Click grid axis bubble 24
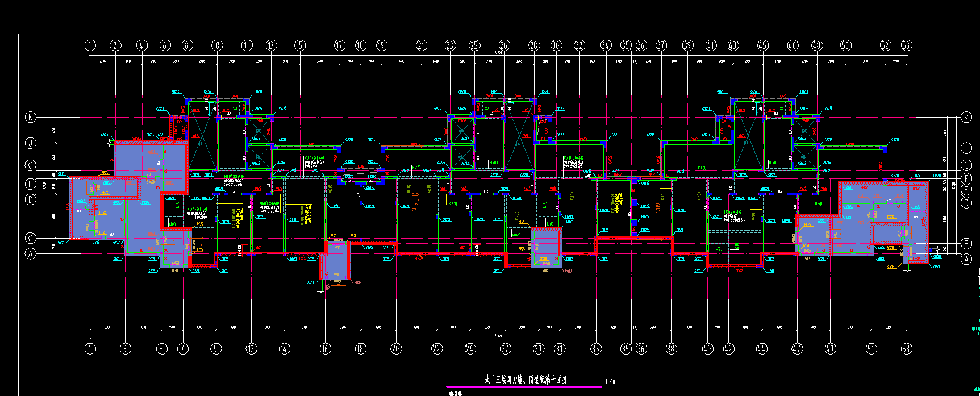The height and width of the screenshot is (396, 980). (470, 348)
